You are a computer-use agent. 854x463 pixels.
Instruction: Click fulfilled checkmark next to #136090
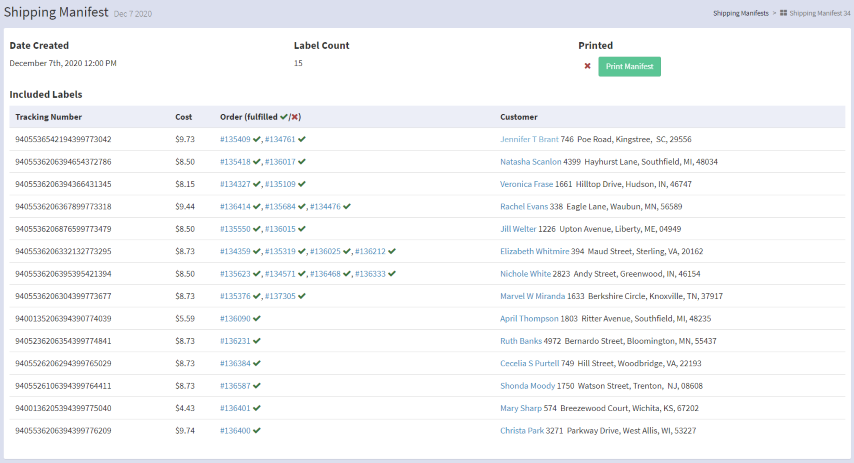coord(257,319)
